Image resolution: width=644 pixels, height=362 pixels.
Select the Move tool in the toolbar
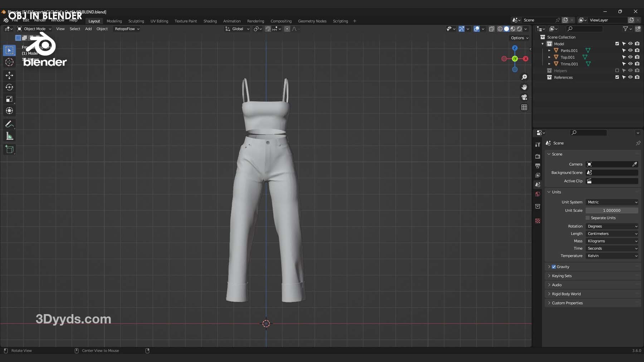[9, 75]
